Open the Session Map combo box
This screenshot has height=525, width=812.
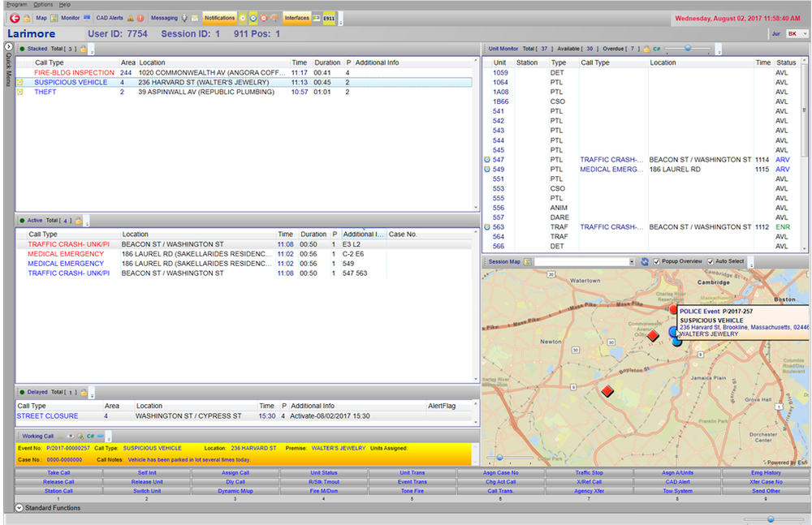click(x=632, y=261)
